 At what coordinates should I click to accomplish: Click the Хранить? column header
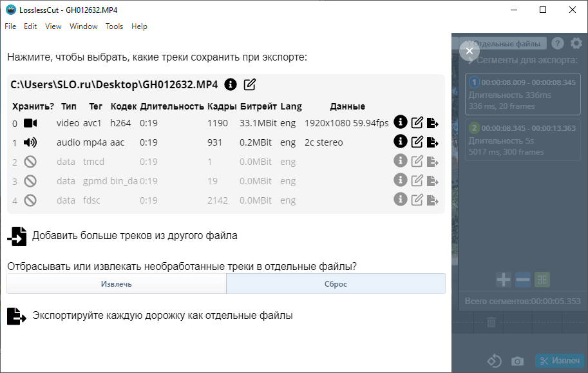[33, 106]
